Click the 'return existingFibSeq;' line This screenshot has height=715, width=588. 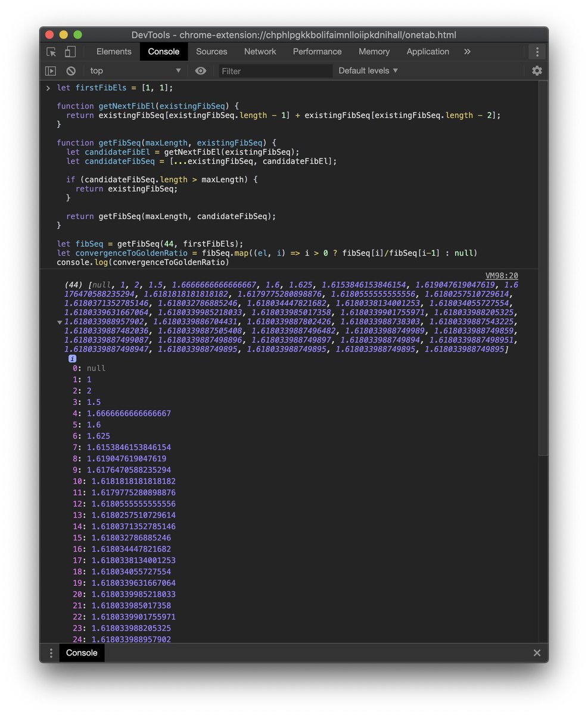(127, 189)
